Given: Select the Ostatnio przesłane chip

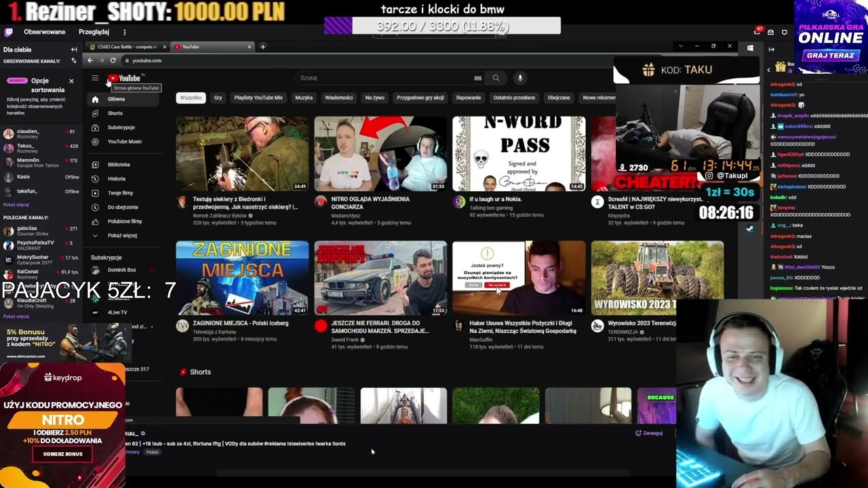Looking at the screenshot, I should (514, 98).
